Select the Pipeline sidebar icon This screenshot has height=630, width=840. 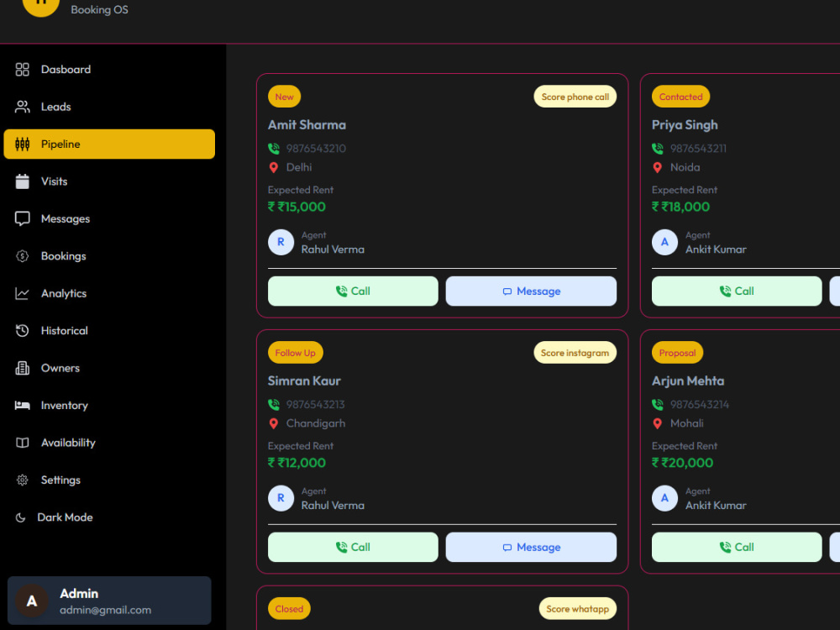(x=22, y=144)
